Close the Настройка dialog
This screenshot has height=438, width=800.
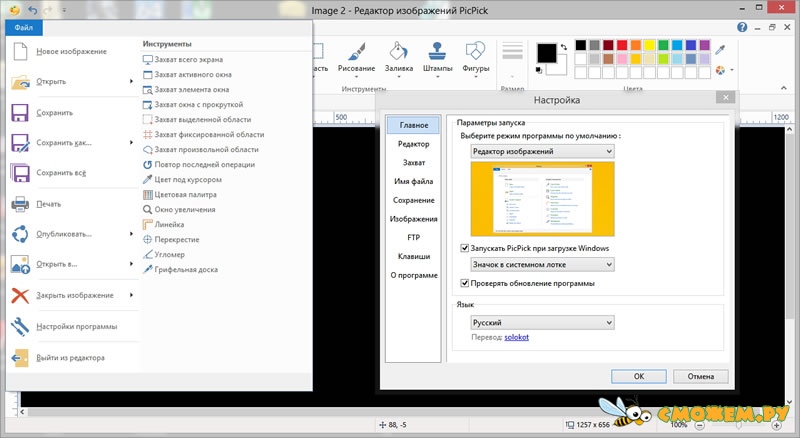(726, 97)
